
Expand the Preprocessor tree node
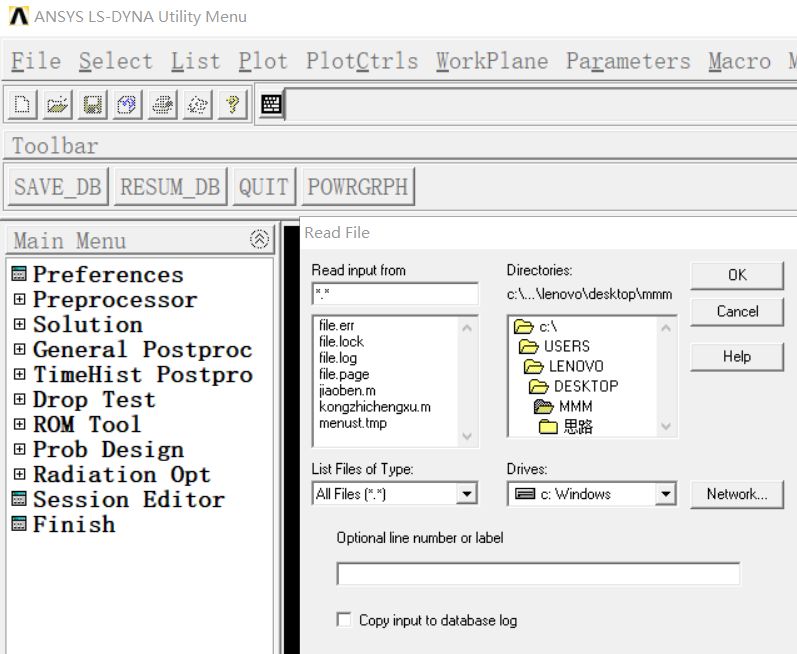tap(19, 299)
